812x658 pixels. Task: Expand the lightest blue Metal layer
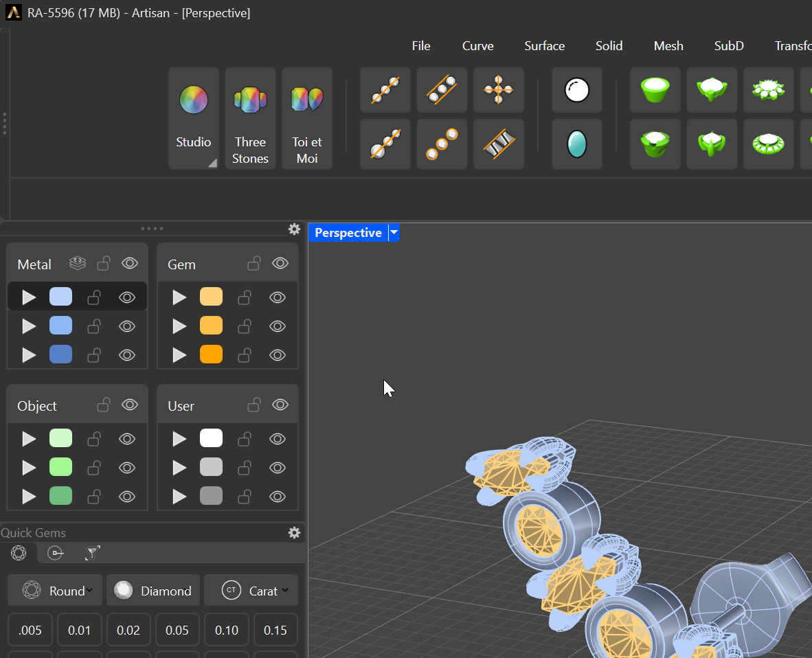[x=29, y=297]
